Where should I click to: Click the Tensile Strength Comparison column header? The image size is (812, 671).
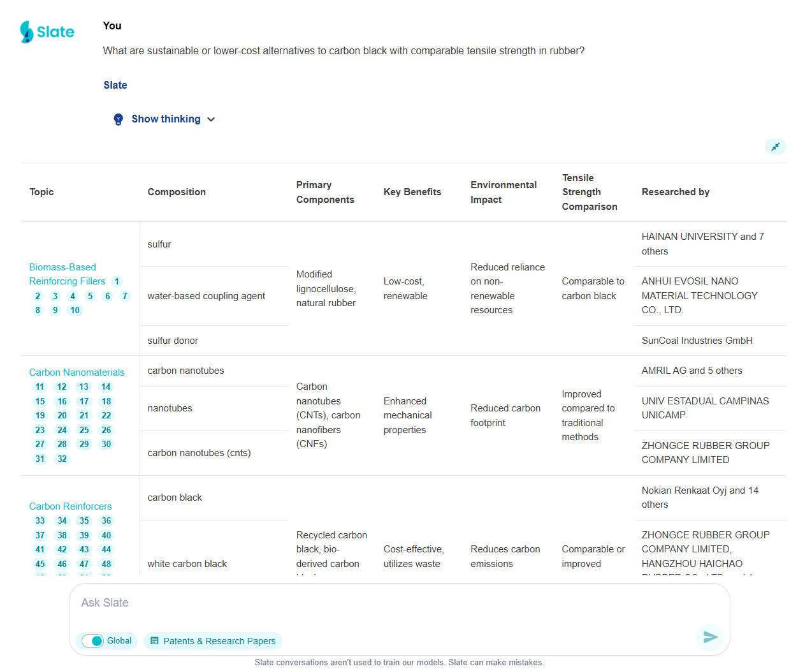point(589,192)
